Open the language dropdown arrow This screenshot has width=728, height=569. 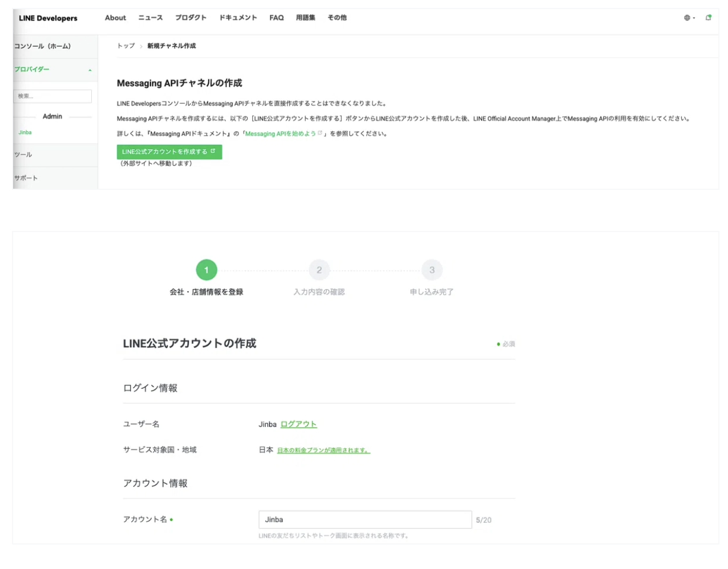point(694,18)
